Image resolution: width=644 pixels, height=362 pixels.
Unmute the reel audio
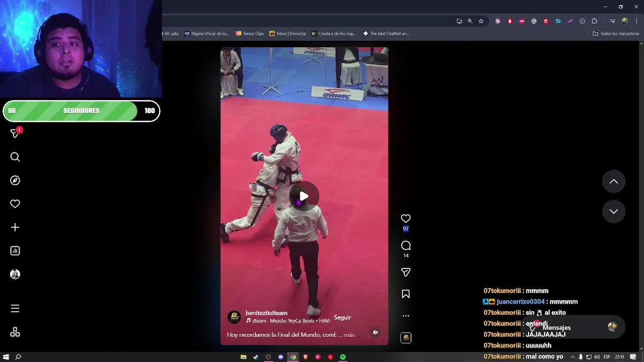click(375, 332)
